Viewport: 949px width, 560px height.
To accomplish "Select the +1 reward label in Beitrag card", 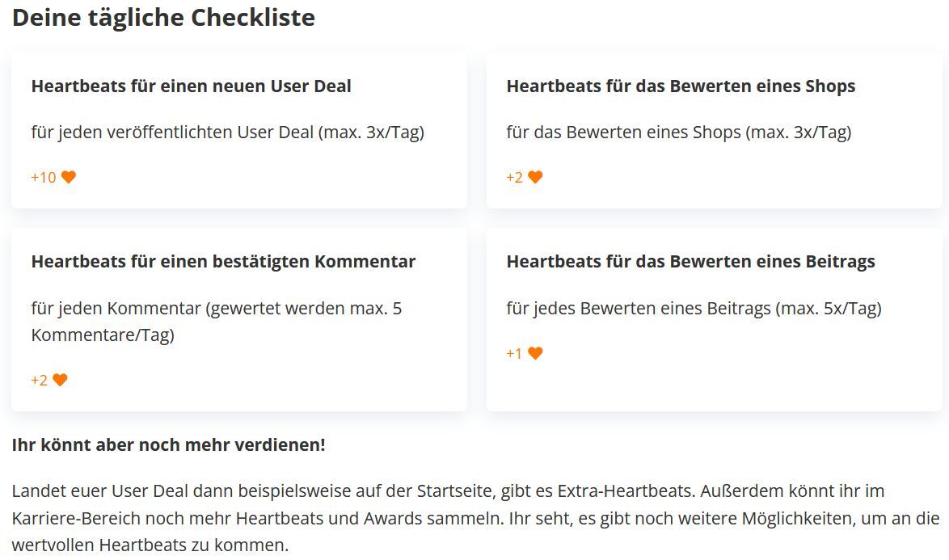I will pos(514,353).
